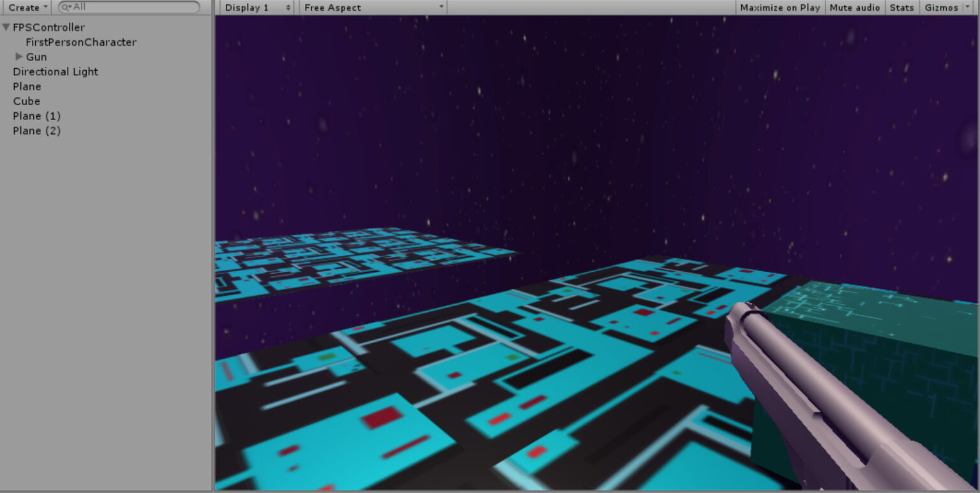Select Plane (2) in the Hierarchy
Image resolution: width=980 pixels, height=493 pixels.
click(x=36, y=130)
